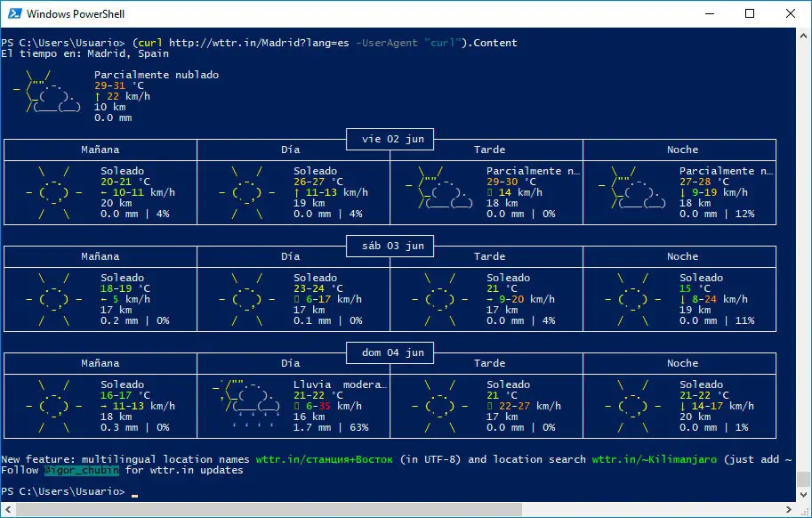Click the vertical scrollbar thumb
Viewport: 812px width, 518px height.
coord(803,479)
